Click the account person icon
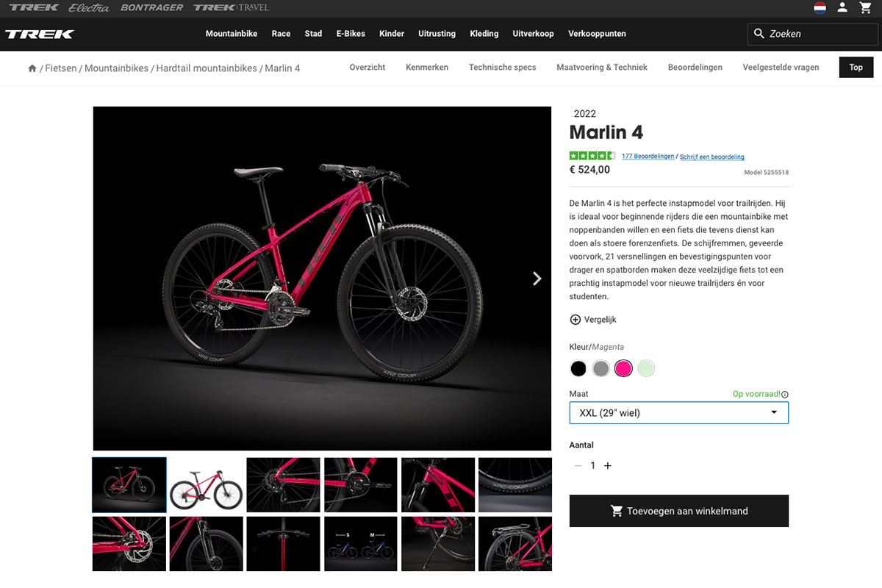The height and width of the screenshot is (588, 882). [842, 7]
